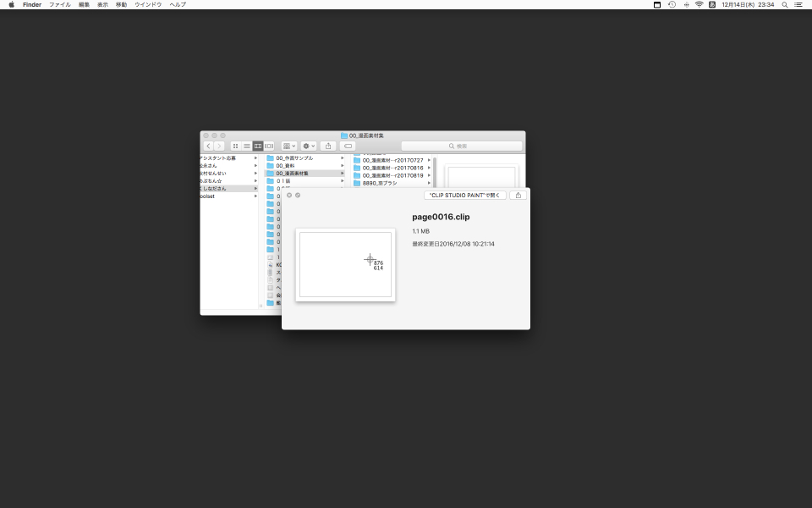
Task: Open the 表示 menu
Action: [102, 5]
